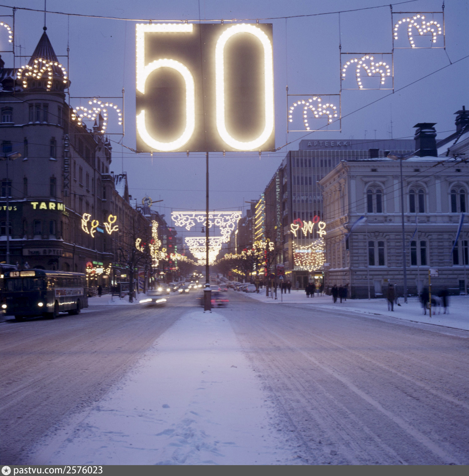The width and height of the screenshot is (469, 476).
Task: Click the vertical APTEEKKI sign on the left building
Action: pyautogui.click(x=67, y=165)
